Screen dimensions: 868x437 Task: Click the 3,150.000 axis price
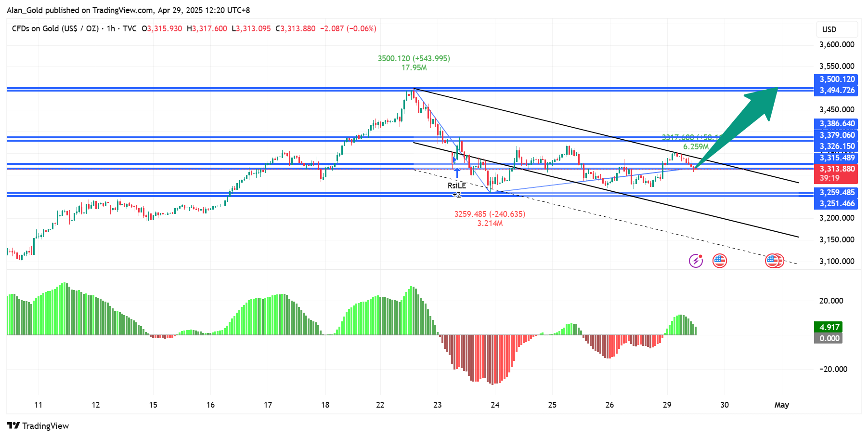coord(837,239)
